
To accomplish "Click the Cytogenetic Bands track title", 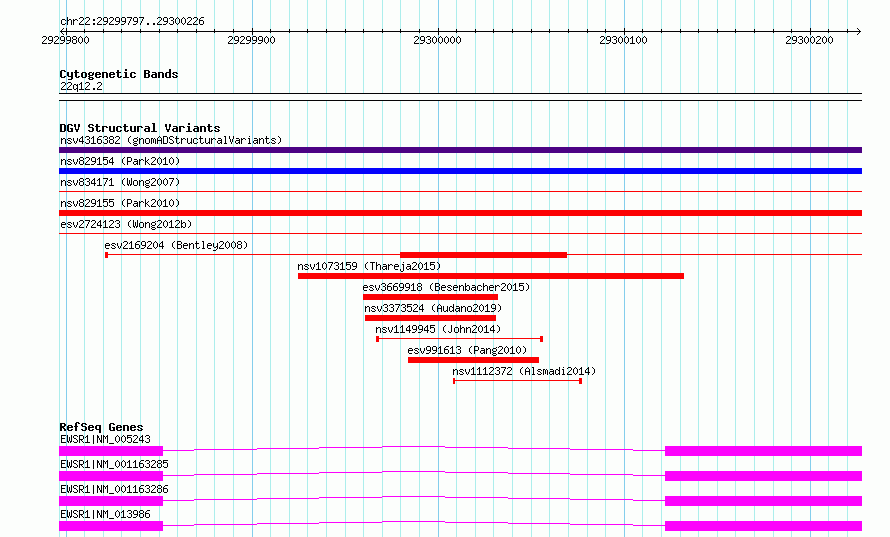I will coord(119,74).
